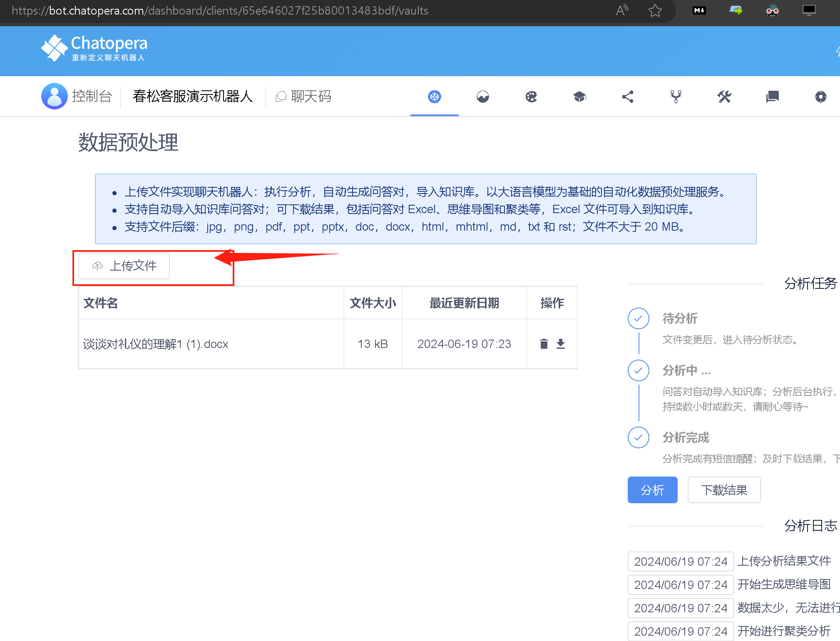Click the 待分析 step checkmark circle
840x641 pixels.
point(638,318)
